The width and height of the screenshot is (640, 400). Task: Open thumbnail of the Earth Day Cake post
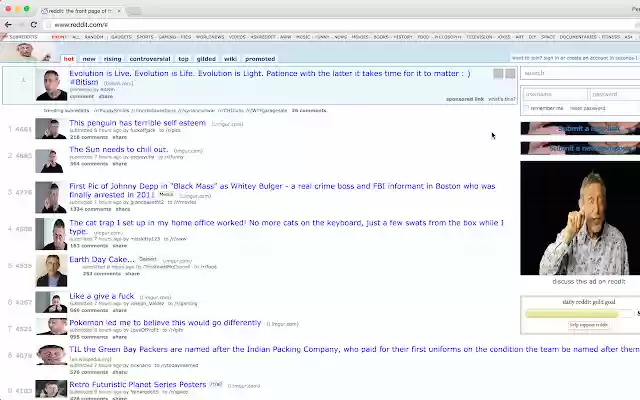click(x=51, y=271)
